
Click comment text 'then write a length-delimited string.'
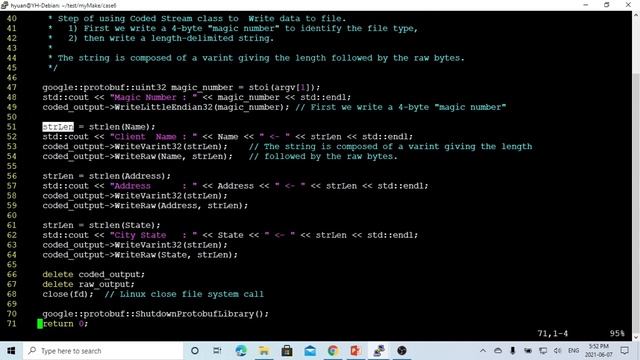[179, 38]
